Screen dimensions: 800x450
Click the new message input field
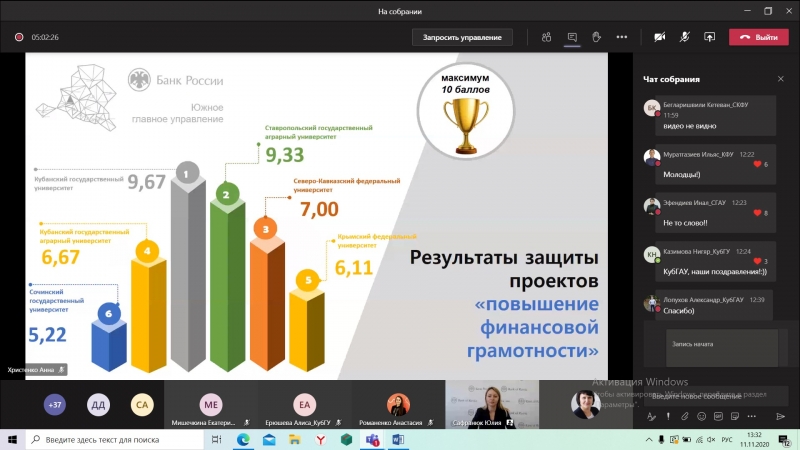point(716,396)
